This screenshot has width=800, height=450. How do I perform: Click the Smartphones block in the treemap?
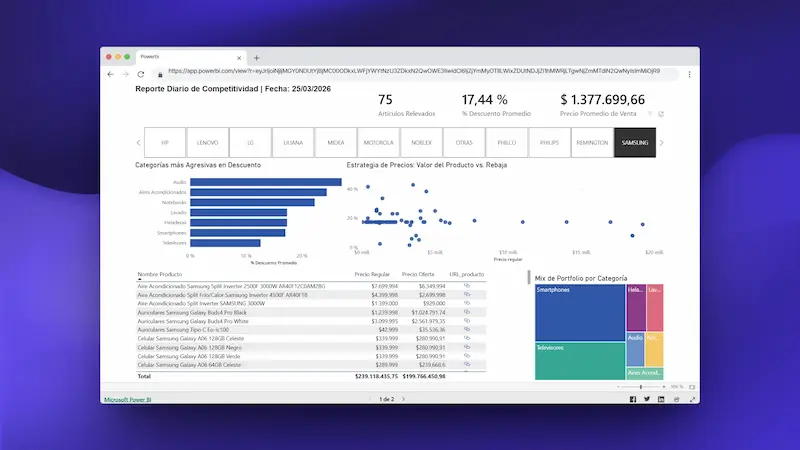(579, 312)
